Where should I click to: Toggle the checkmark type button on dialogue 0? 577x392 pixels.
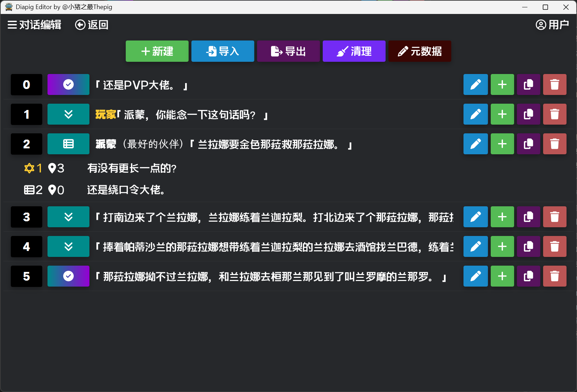tap(68, 84)
